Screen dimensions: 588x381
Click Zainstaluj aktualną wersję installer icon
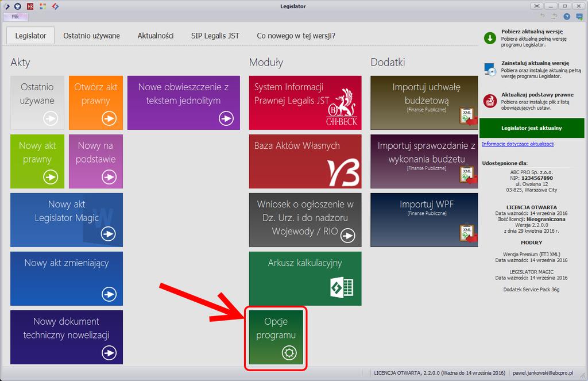490,70
